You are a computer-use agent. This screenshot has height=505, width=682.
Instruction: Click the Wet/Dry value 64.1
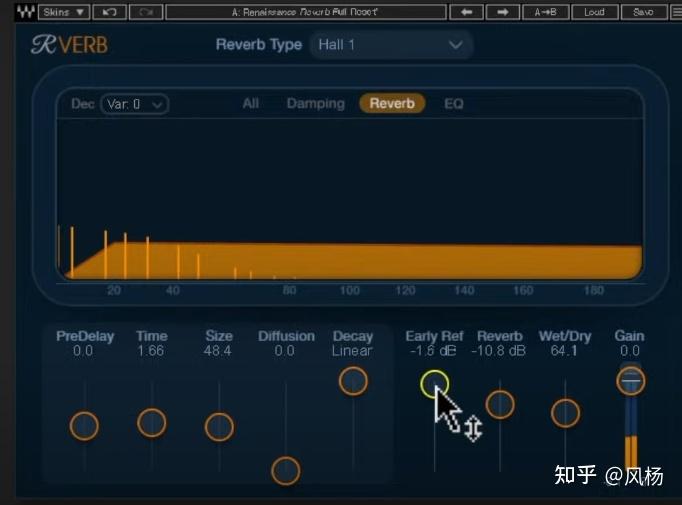click(564, 351)
